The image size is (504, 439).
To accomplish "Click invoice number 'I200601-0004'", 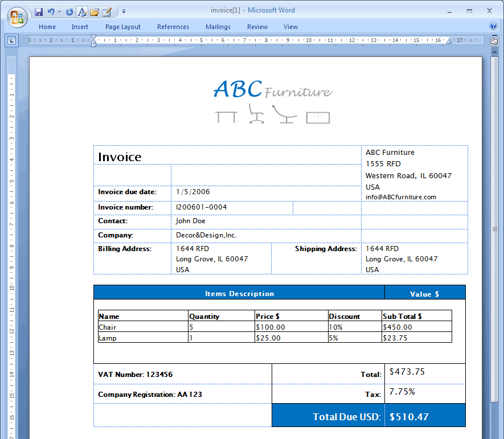I will click(x=201, y=207).
